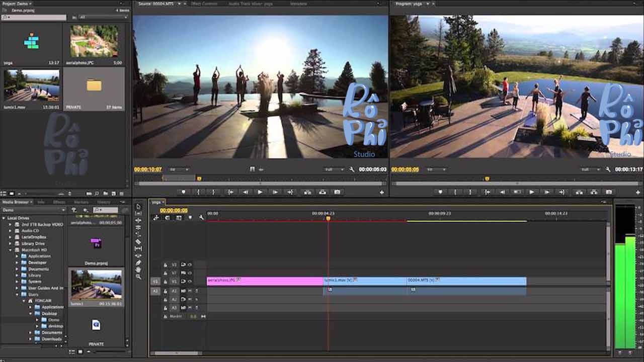Play the clip in Source monitor
This screenshot has height=362, width=644.
260,192
